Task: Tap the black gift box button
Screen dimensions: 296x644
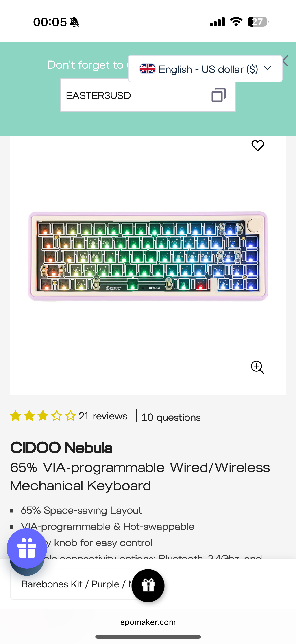Action: click(148, 585)
